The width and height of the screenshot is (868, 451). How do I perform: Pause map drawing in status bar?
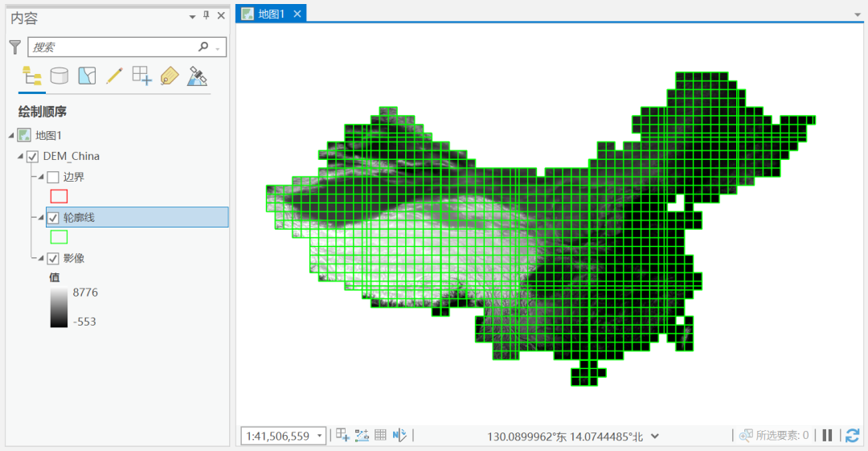click(x=827, y=436)
